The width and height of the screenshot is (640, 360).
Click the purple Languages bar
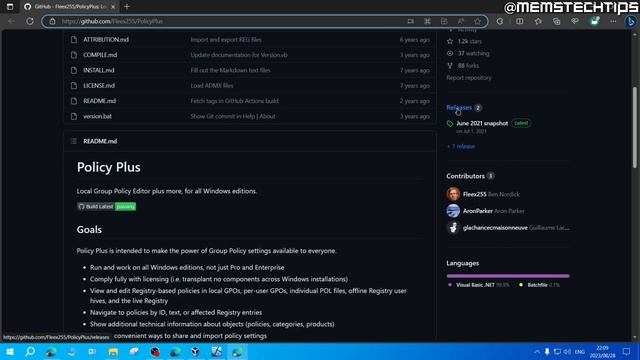tap(508, 276)
